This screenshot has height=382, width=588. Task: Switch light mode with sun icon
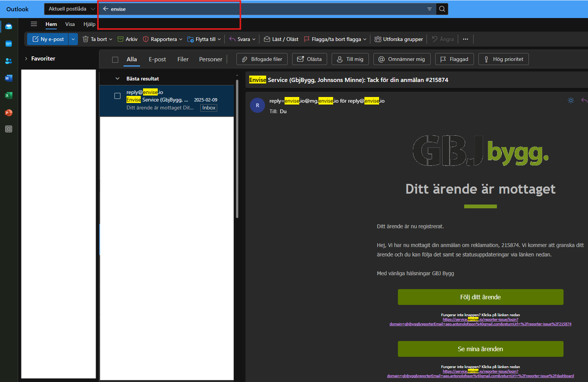coord(571,100)
